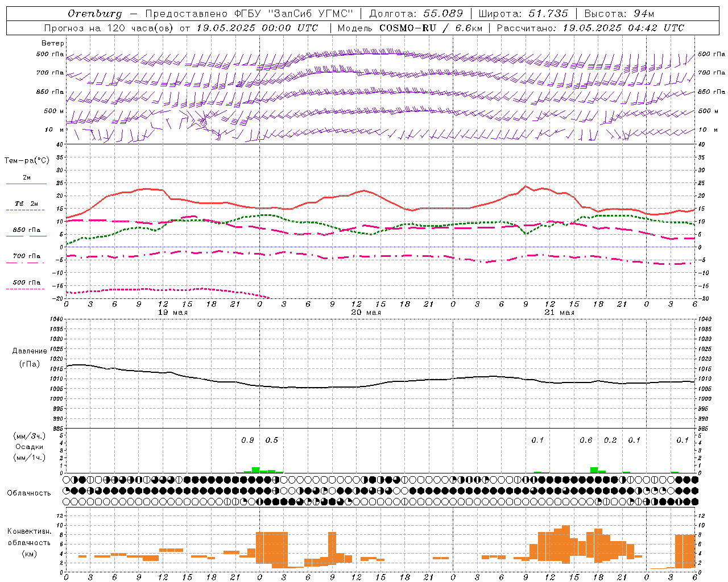
Task: Click the (мм/3ч.) precipitation unit label
Action: [28, 436]
